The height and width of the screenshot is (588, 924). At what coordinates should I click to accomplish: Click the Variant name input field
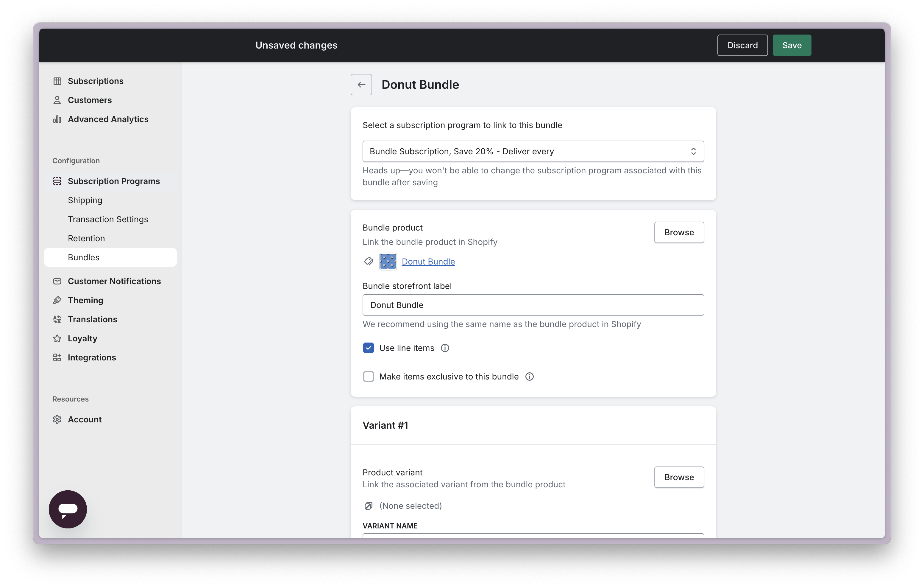point(533,536)
